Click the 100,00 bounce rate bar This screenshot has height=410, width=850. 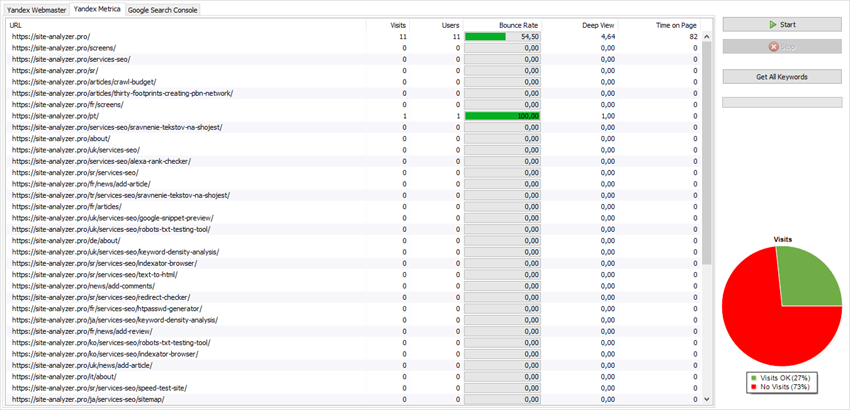coord(503,116)
